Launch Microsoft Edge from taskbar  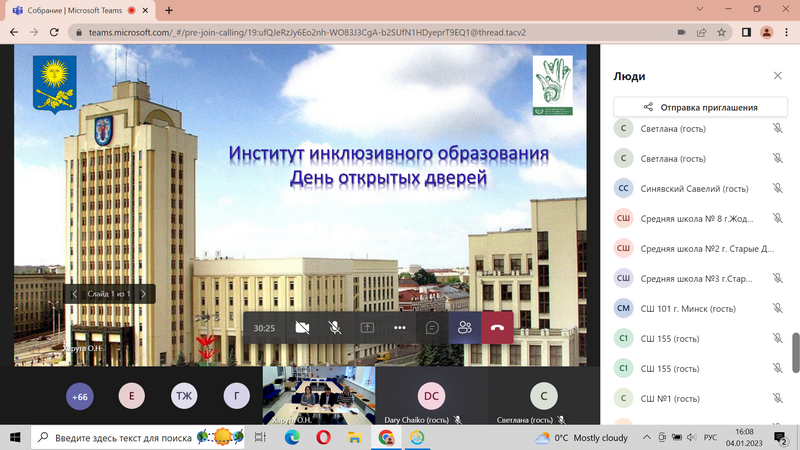point(292,437)
